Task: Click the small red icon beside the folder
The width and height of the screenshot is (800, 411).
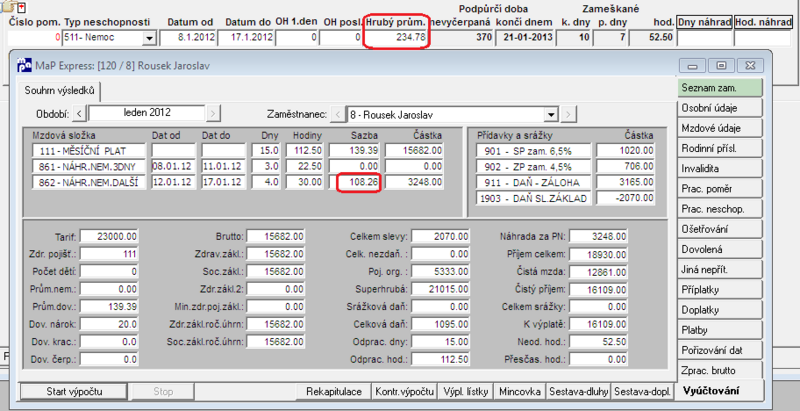Action: click(x=21, y=7)
